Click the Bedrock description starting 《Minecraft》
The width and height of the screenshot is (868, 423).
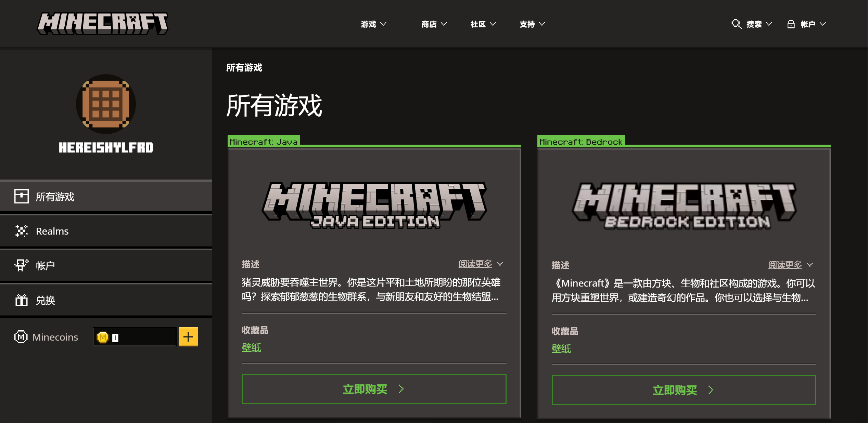(683, 290)
